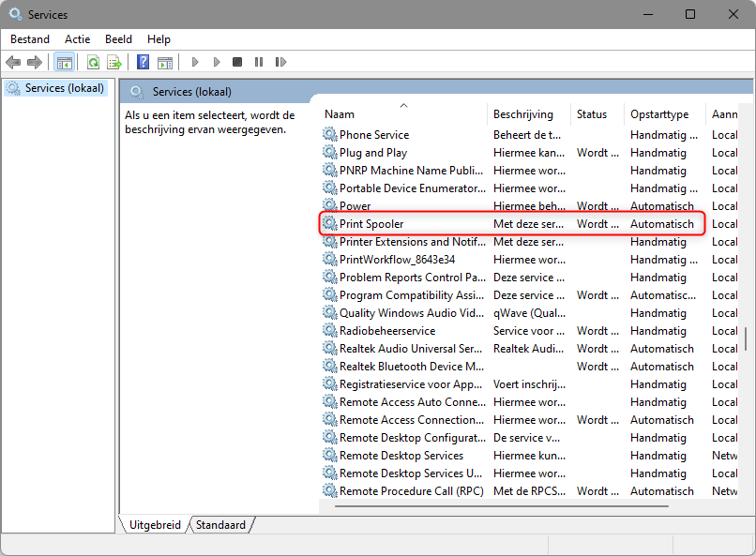Select Registratieservice voor App... service name
This screenshot has width=756, height=556.
(x=410, y=384)
